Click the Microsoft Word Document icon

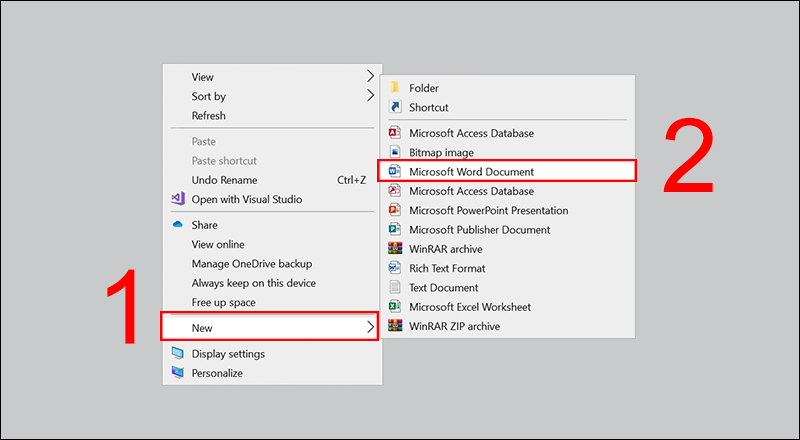(394, 172)
